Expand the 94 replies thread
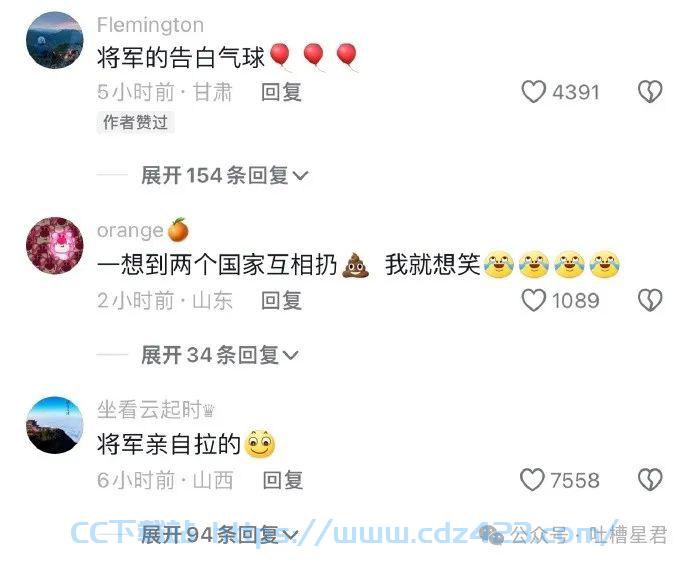Image resolution: width=690 pixels, height=563 pixels. tap(220, 535)
